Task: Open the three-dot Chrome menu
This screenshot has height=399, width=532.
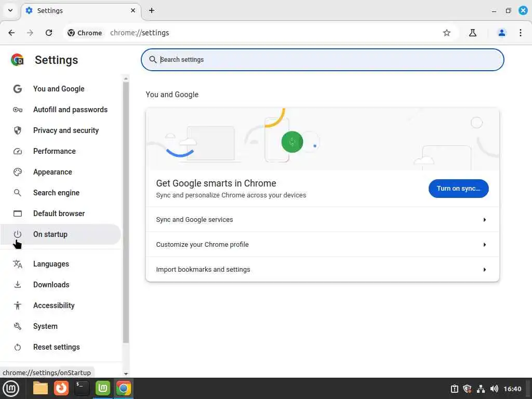Action: click(521, 33)
